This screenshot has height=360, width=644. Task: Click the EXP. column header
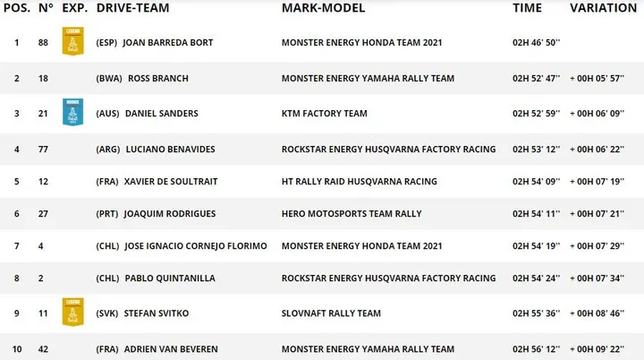pyautogui.click(x=75, y=8)
